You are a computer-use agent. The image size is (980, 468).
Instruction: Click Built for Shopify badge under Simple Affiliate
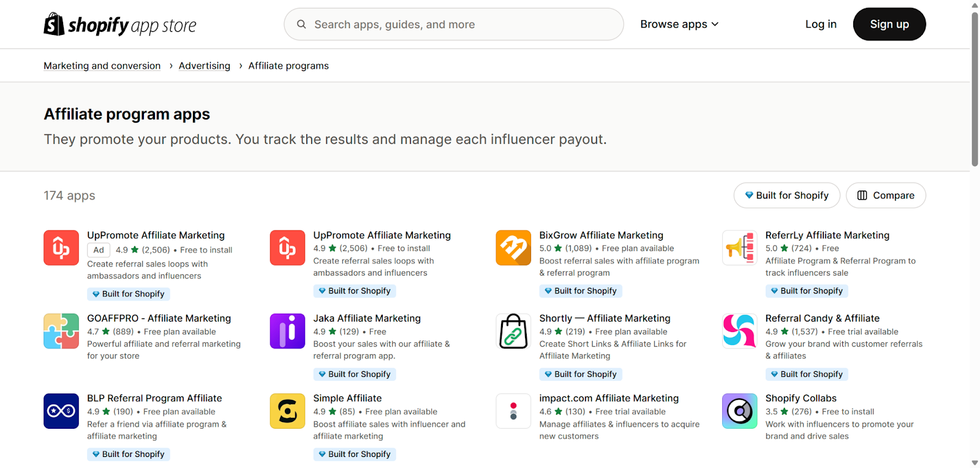[354, 455]
